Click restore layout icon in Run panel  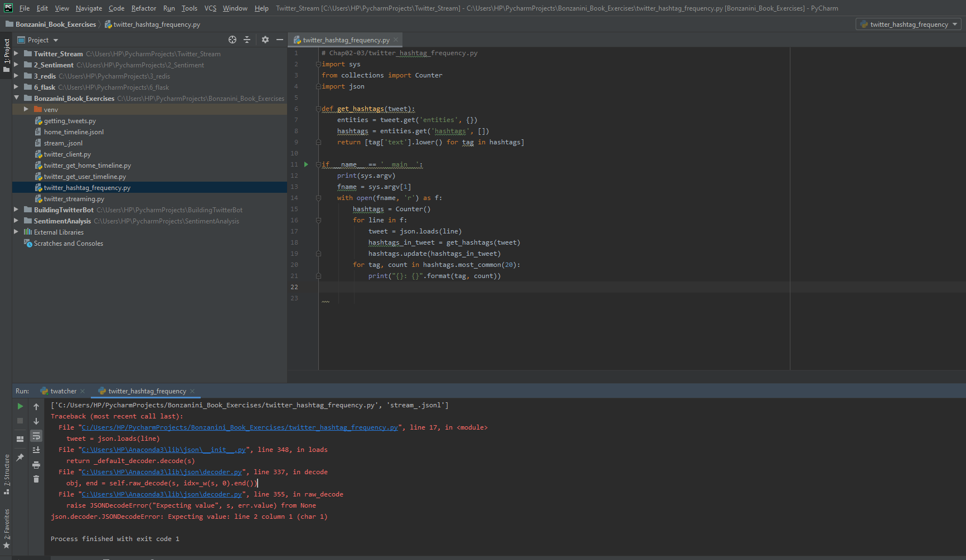pos(20,439)
